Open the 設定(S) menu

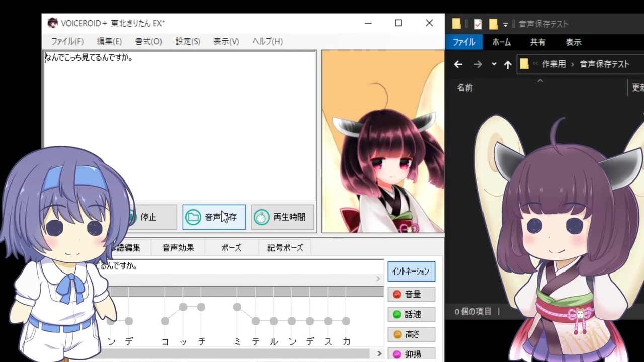click(187, 41)
